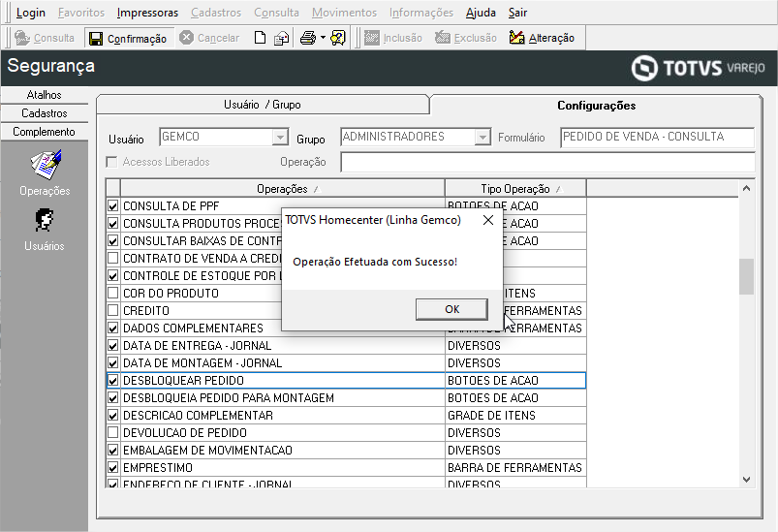
Task: Open the printer dropdown arrow
Action: [323, 38]
